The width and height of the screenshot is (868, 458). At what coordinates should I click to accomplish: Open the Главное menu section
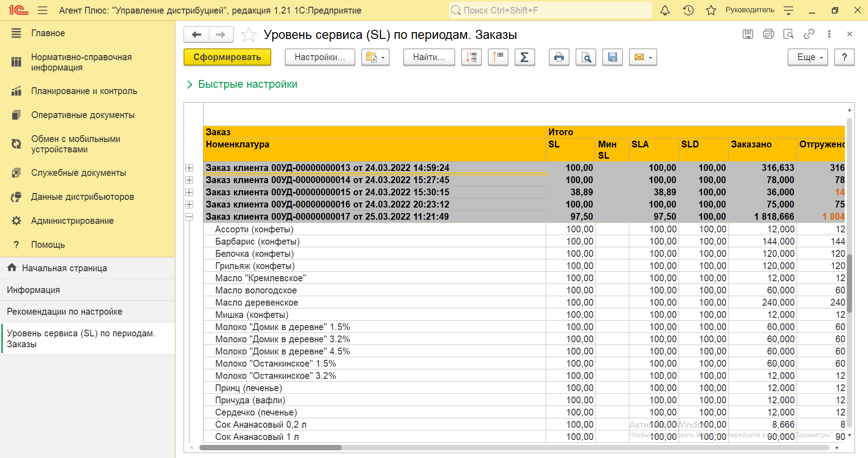[x=87, y=33]
